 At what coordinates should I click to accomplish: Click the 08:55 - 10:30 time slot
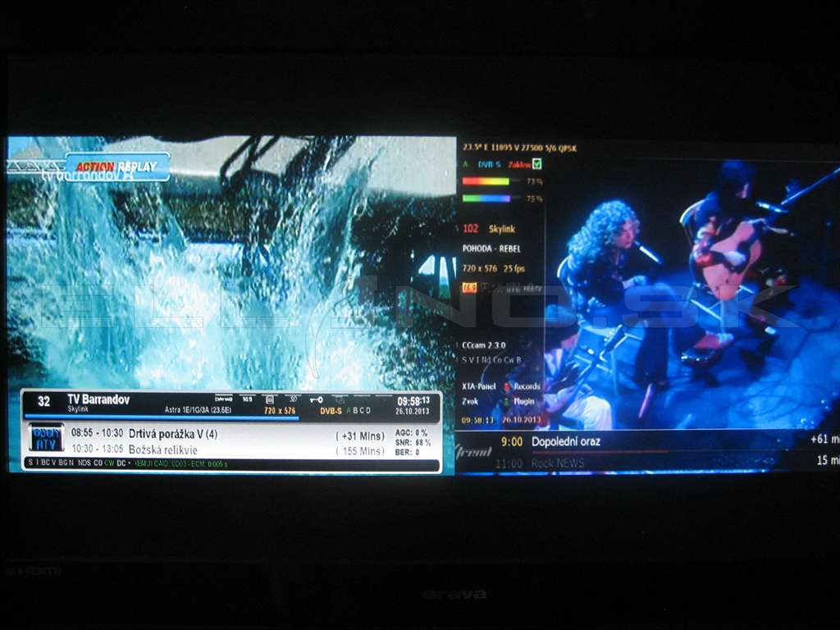tap(97, 433)
